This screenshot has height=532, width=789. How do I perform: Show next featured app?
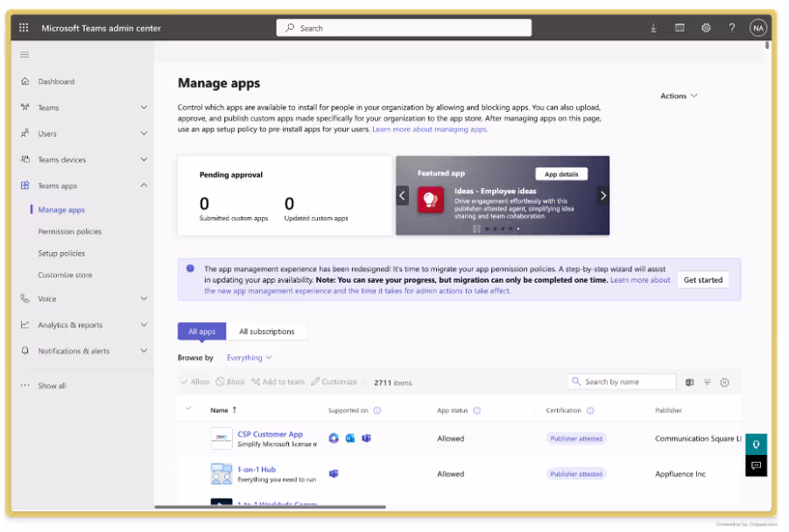click(602, 195)
